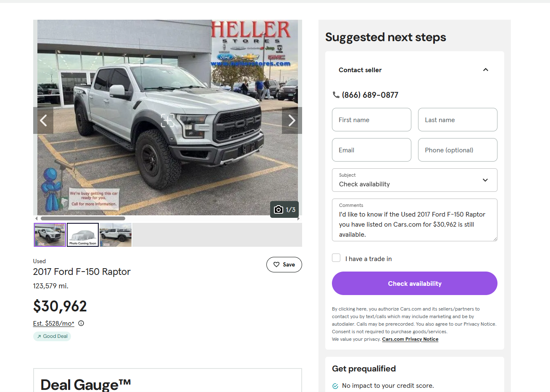The width and height of the screenshot is (550, 392).
Task: Open the Est. $528/mo payment link
Action: click(54, 323)
